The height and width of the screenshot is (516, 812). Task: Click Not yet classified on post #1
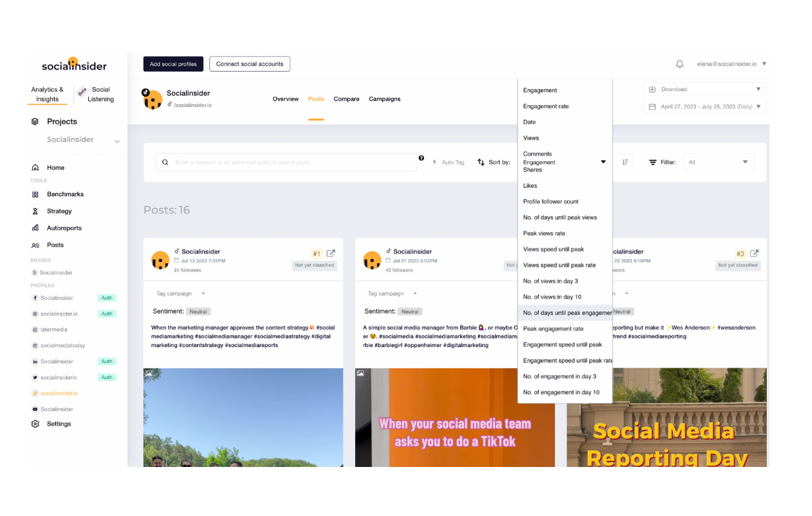point(314,265)
